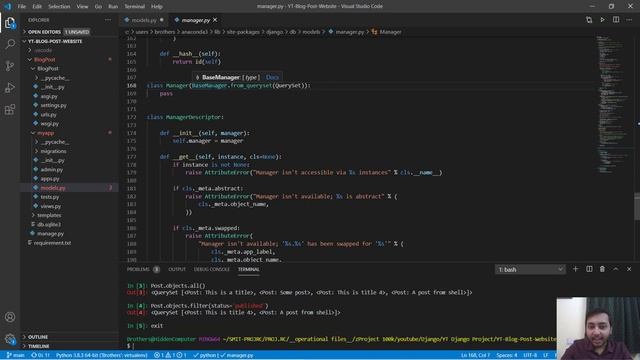640x360 pixels.
Task: Click the UTF-8 encoding status item
Action: pos(530,355)
